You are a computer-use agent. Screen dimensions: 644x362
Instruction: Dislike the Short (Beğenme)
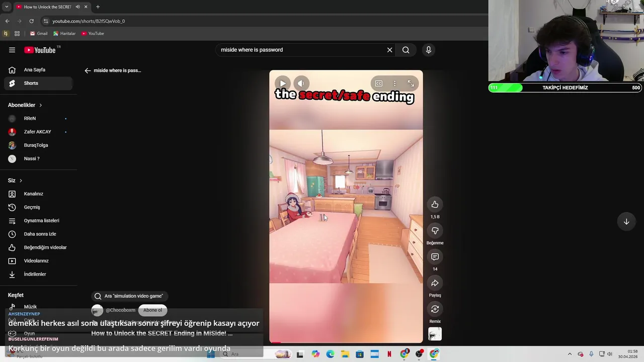coord(435,231)
